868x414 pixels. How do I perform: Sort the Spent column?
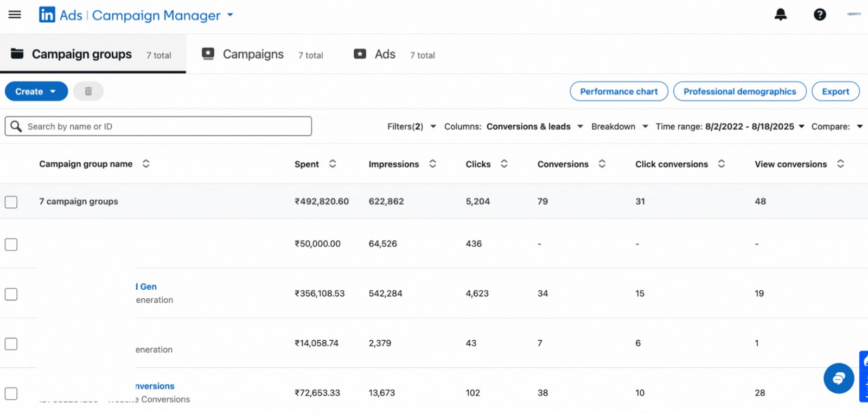tap(333, 164)
